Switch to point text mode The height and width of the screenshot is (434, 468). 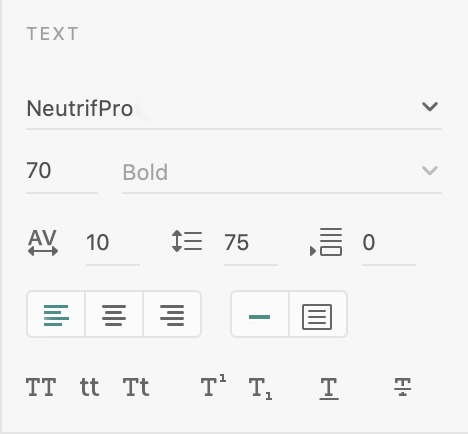260,314
